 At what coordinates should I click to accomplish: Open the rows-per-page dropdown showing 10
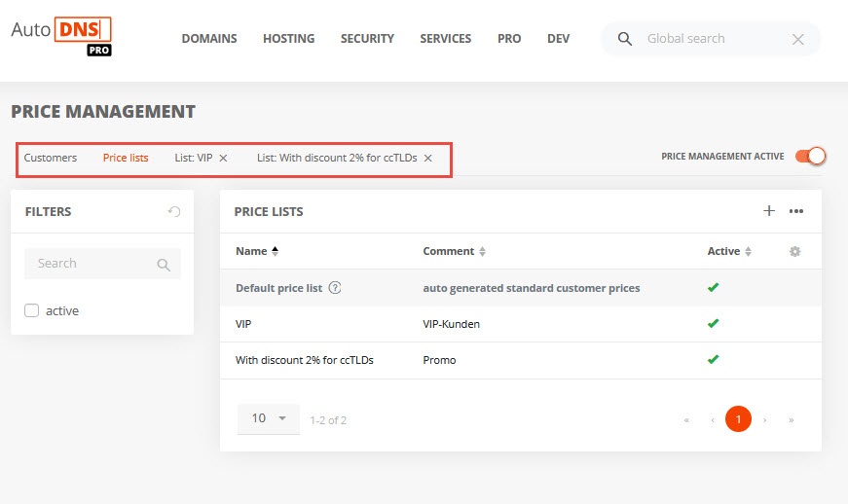pyautogui.click(x=269, y=418)
